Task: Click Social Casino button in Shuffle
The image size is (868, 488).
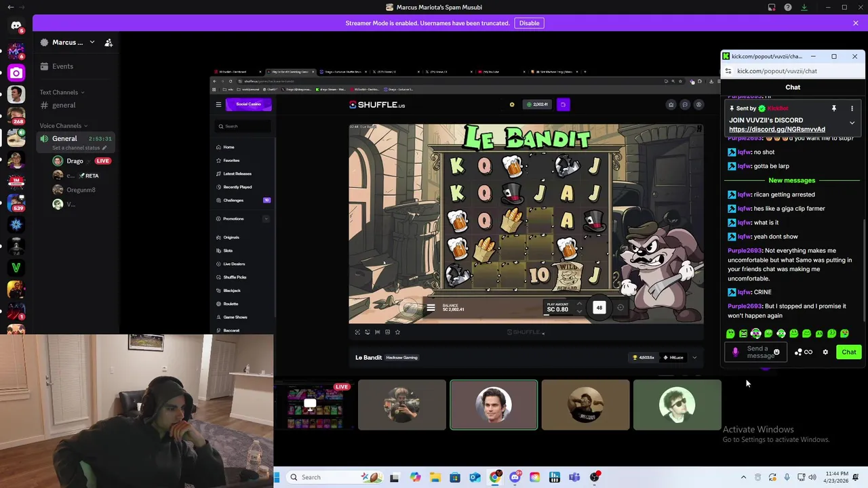Action: pyautogui.click(x=248, y=104)
